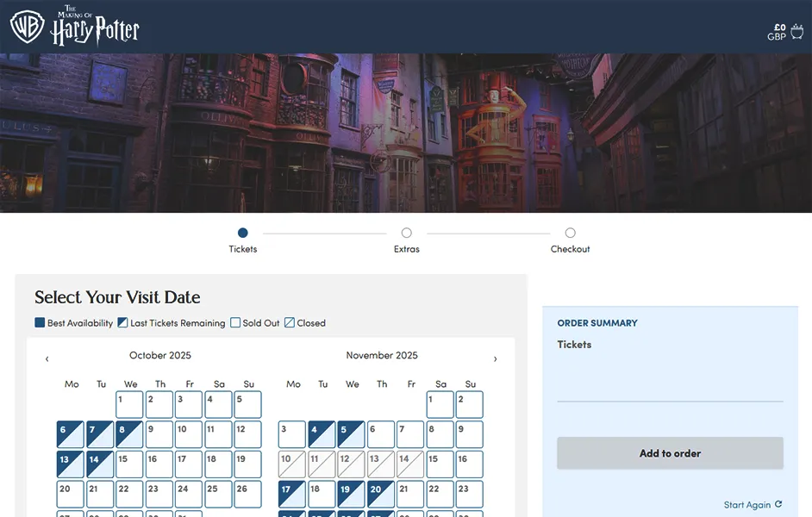The width and height of the screenshot is (812, 517).
Task: Click the Start Again refresh icon
Action: 778,505
